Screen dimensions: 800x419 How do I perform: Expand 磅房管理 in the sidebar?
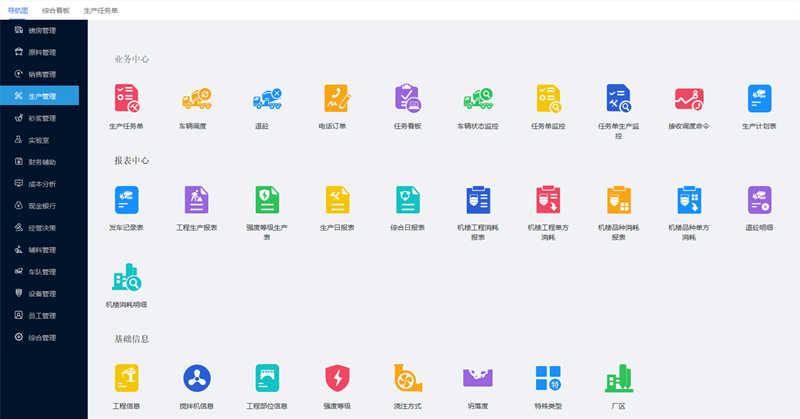coord(42,31)
